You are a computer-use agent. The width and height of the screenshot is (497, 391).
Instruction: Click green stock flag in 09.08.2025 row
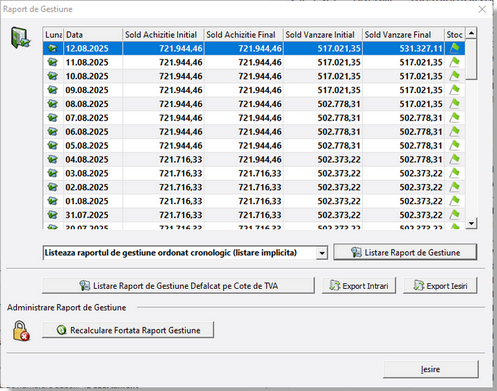[x=455, y=90]
